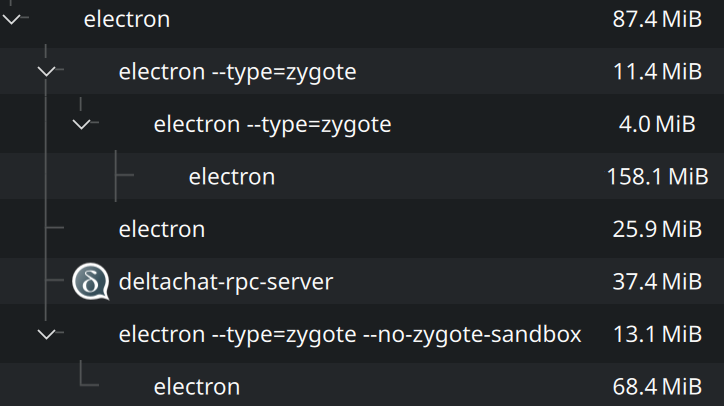Screen dimensions: 724x406
Task: Collapse the top-level electron process
Action: [12, 19]
